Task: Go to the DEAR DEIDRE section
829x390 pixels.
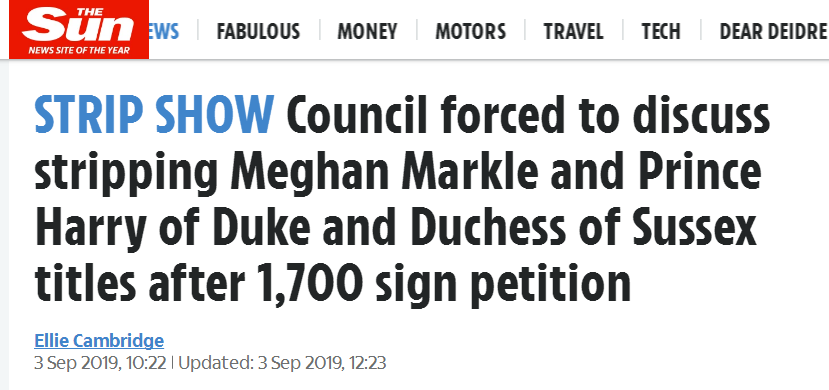Action: 773,31
